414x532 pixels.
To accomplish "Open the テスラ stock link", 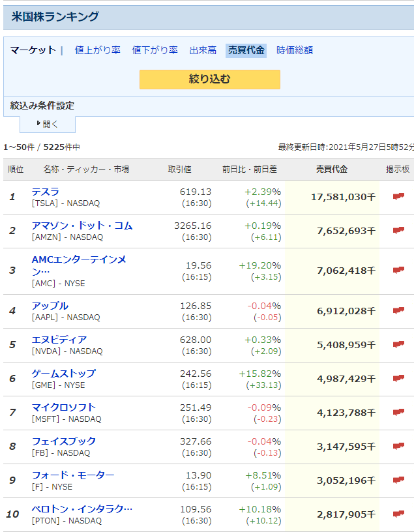I will point(46,192).
